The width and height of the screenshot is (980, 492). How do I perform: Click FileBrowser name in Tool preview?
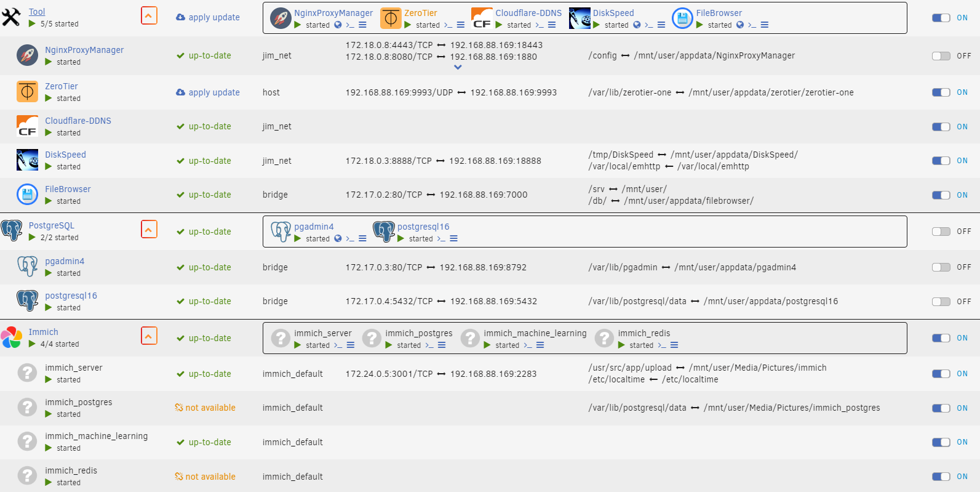[719, 13]
